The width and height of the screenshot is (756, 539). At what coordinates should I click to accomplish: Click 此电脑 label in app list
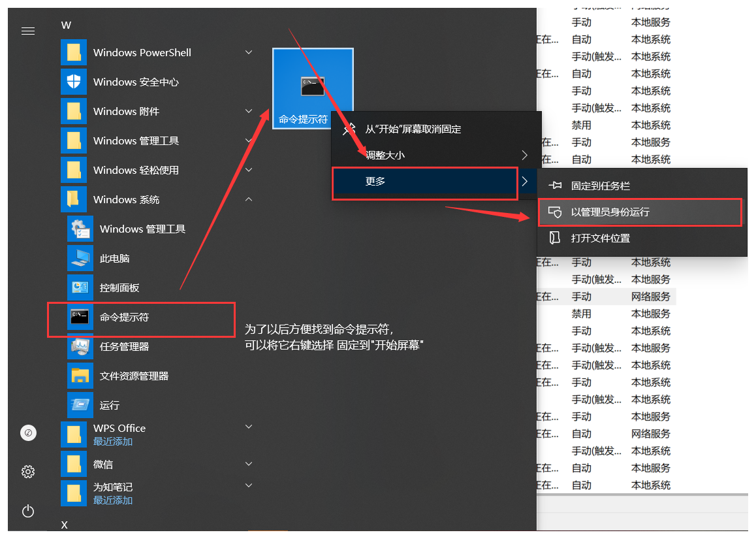point(114,258)
